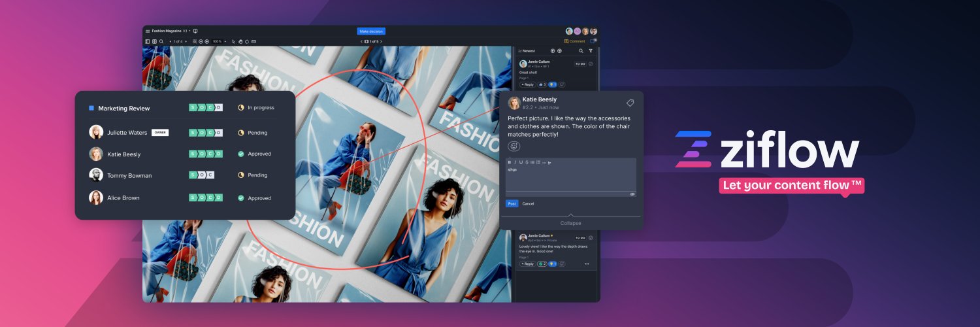Click the TO DO status on Lovely view comment
Viewport: 980px width, 327px height.
(580, 238)
